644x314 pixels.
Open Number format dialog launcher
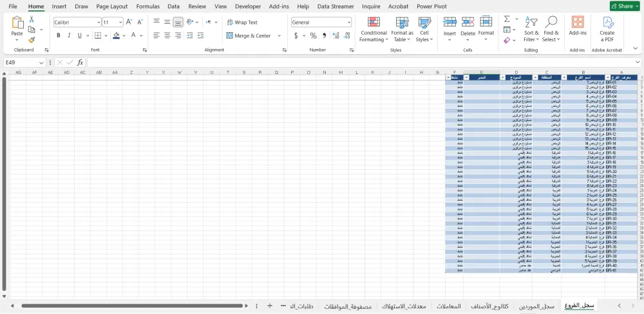coord(352,50)
